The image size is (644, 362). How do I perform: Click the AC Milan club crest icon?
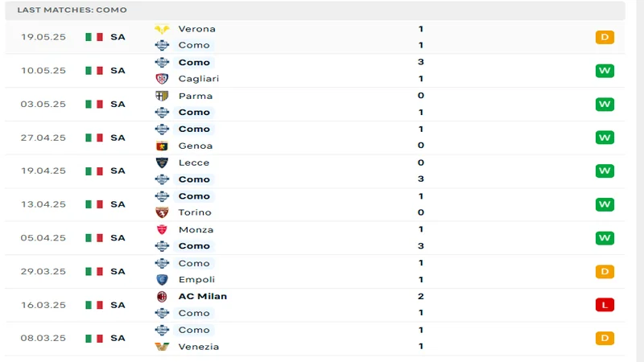click(x=162, y=296)
